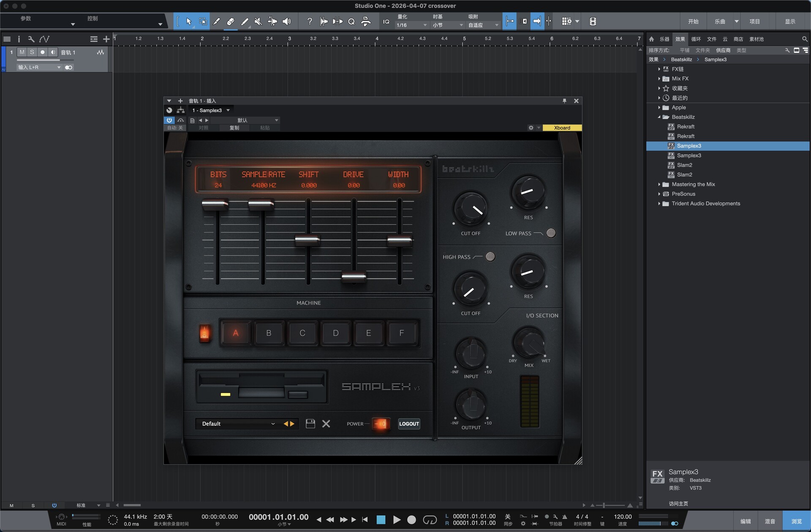The width and height of the screenshot is (811, 532).
Task: Select the Mute tool icon
Action: click(258, 22)
